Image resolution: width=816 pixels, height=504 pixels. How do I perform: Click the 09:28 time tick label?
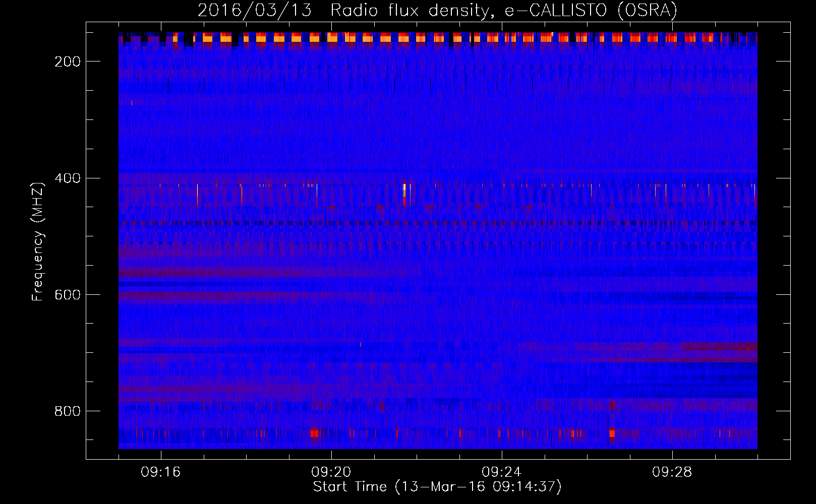click(x=672, y=472)
